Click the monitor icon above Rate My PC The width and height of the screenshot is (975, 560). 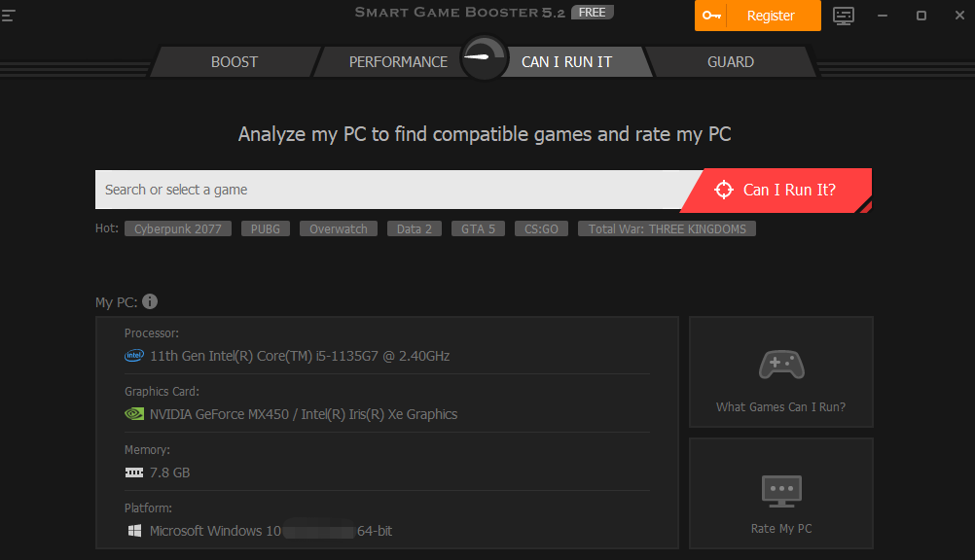781,491
